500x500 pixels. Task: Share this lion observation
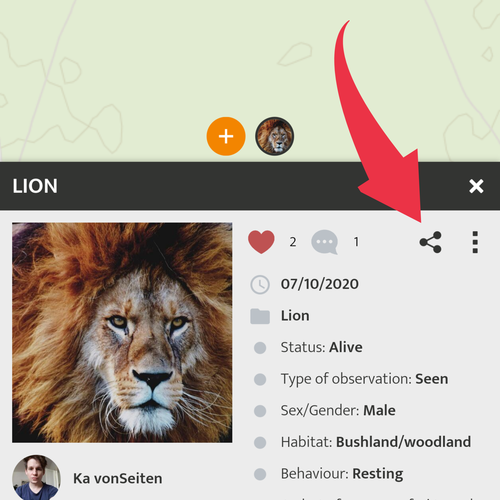pos(430,242)
